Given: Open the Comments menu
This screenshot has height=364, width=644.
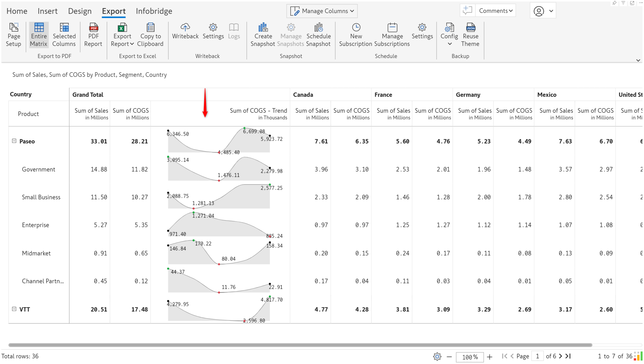Looking at the screenshot, I should [496, 11].
